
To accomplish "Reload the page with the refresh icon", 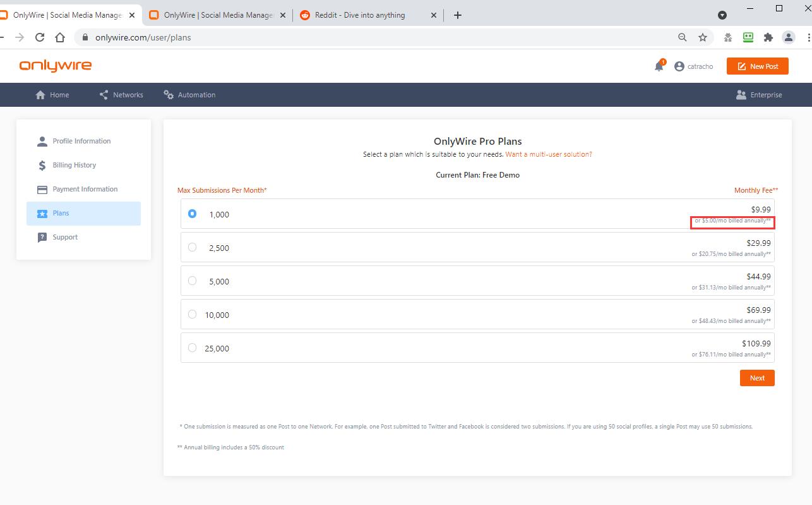I will (x=40, y=37).
